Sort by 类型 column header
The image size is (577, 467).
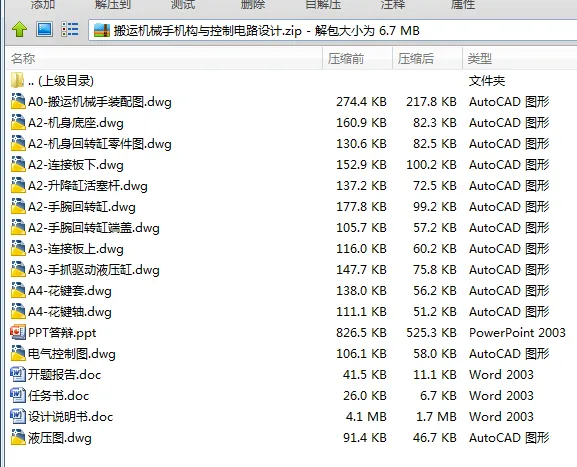520,59
